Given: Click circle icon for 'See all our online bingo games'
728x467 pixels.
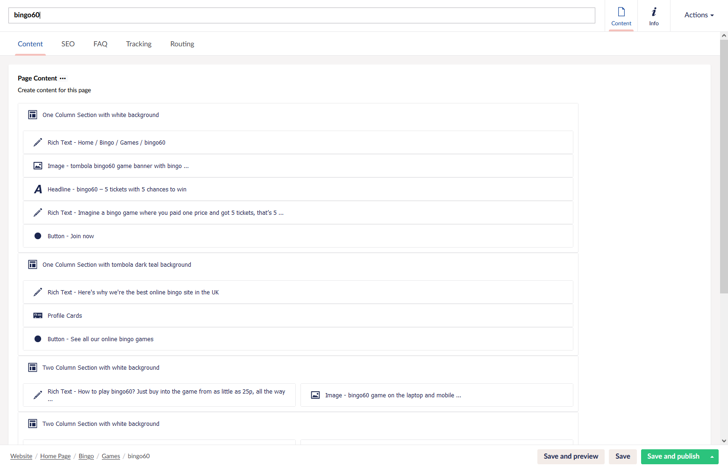Looking at the screenshot, I should tap(38, 339).
